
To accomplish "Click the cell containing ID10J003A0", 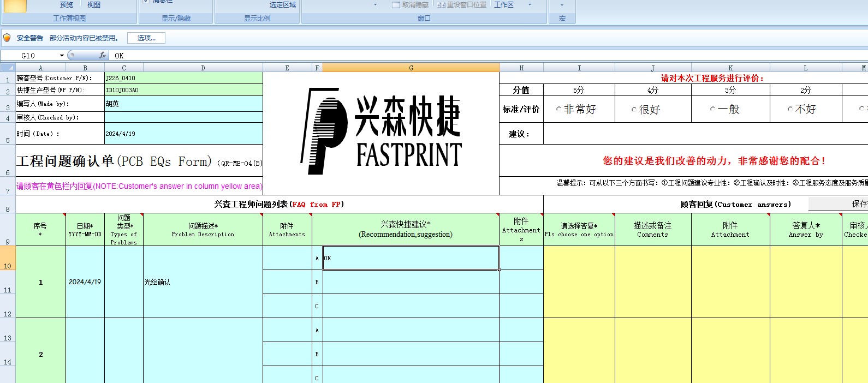I will pyautogui.click(x=183, y=90).
